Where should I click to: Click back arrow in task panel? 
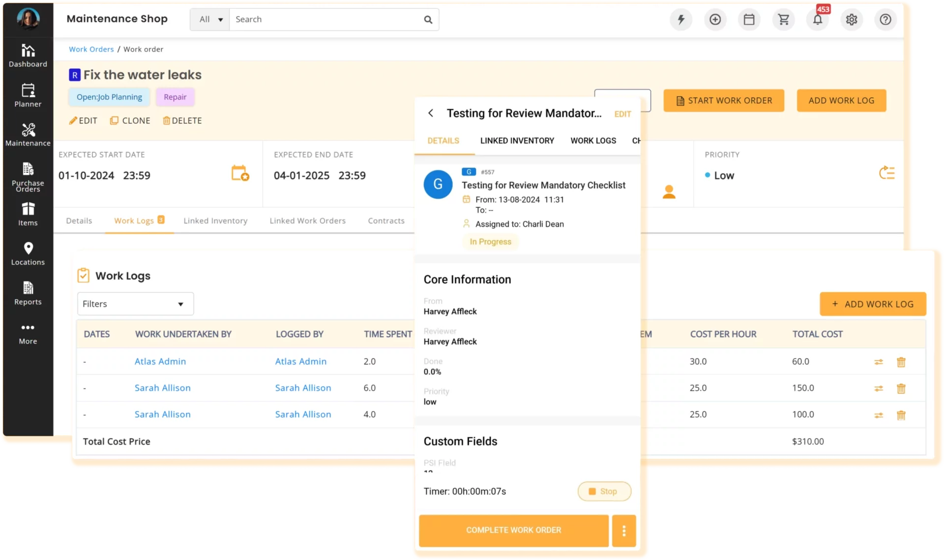pos(431,113)
